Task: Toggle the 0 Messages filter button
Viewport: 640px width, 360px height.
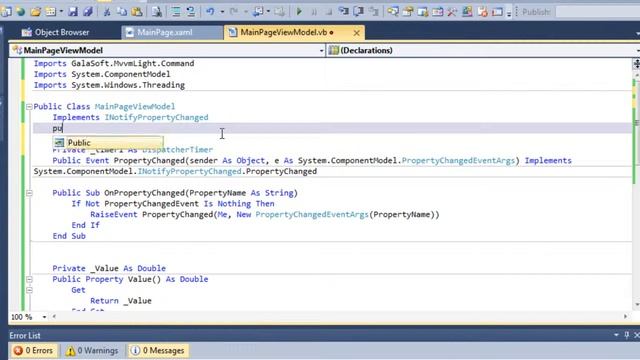Action: pyautogui.click(x=158, y=351)
